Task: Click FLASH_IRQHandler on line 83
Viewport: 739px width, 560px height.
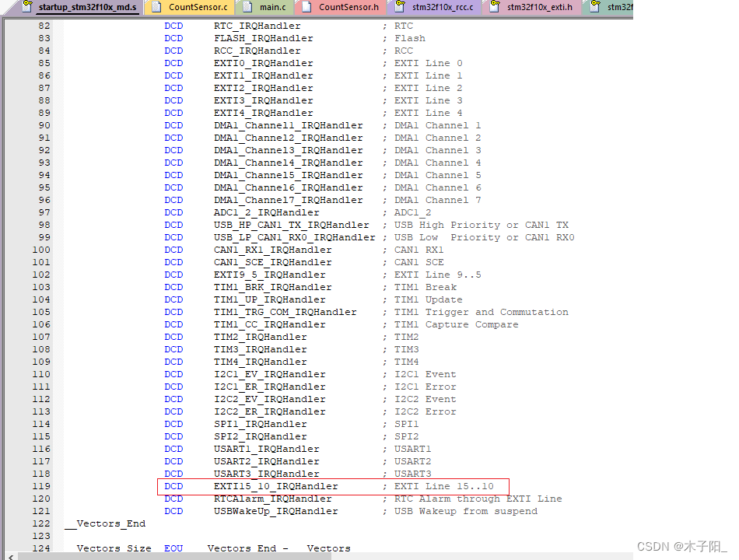Action: [x=264, y=38]
